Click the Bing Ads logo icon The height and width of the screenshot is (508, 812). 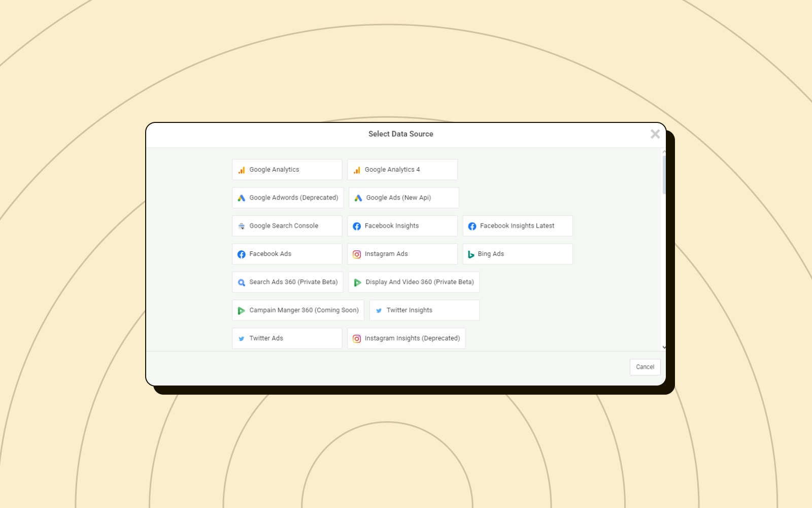click(x=471, y=255)
